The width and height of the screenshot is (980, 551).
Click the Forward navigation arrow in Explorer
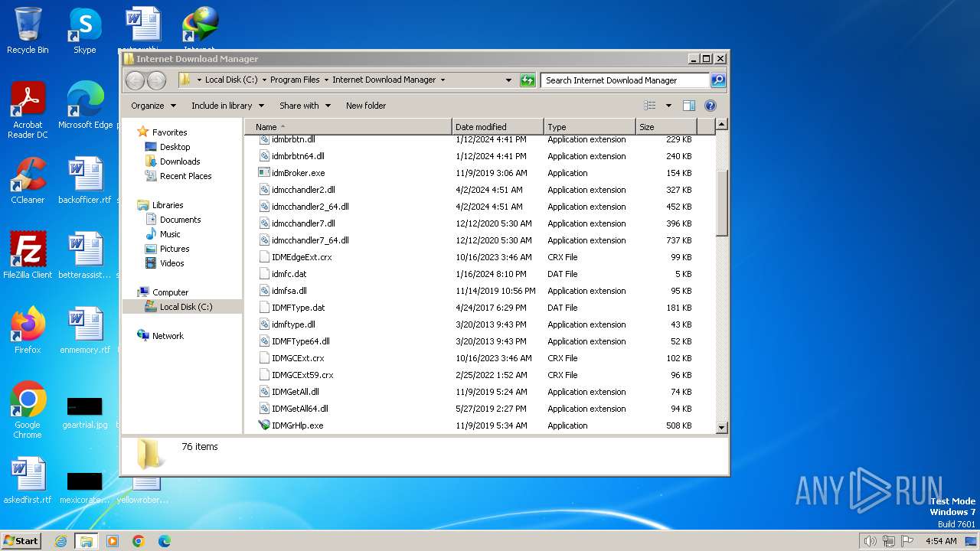click(156, 80)
